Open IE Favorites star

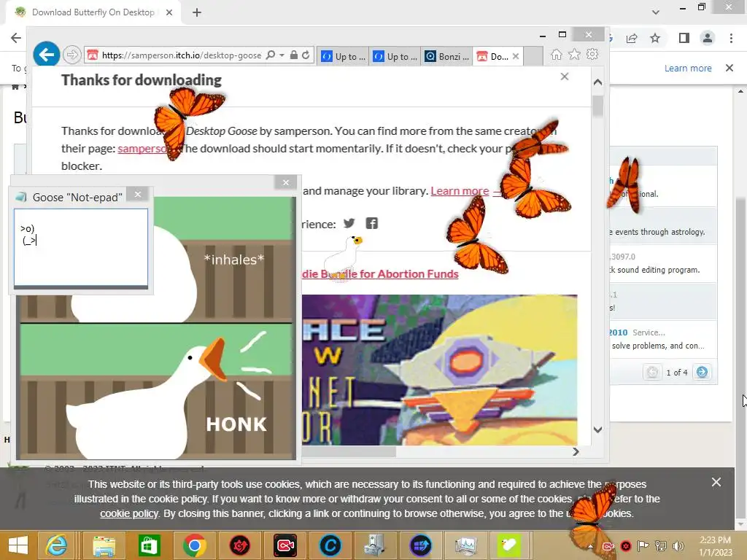[x=575, y=54]
